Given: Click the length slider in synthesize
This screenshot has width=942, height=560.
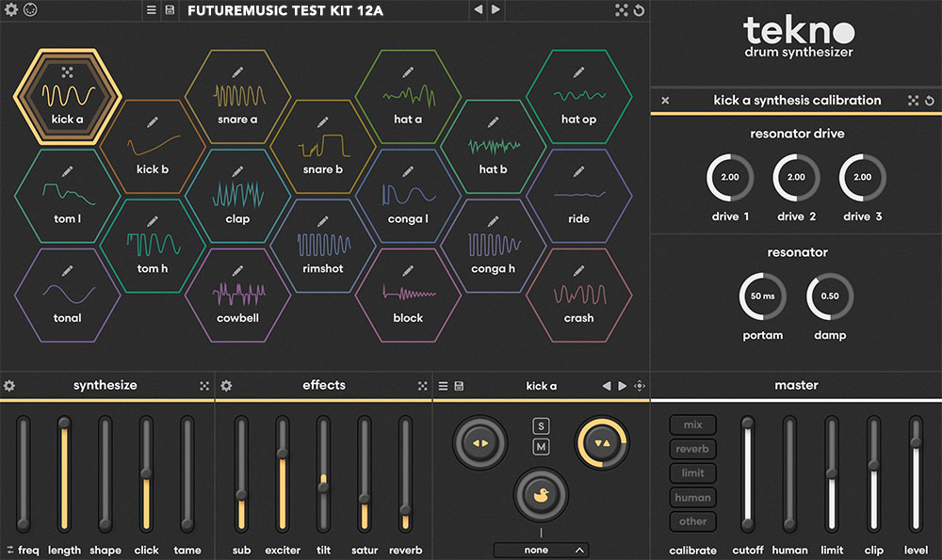Looking at the screenshot, I should pos(64,474).
